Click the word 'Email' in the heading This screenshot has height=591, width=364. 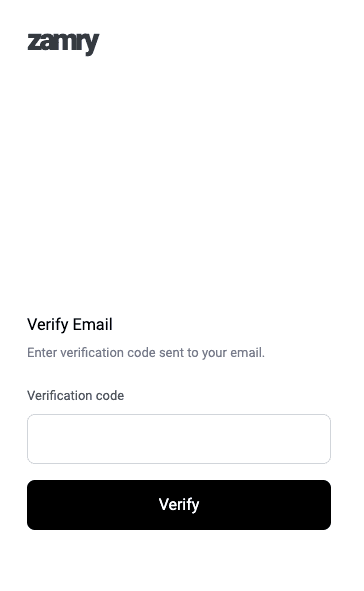click(x=93, y=325)
